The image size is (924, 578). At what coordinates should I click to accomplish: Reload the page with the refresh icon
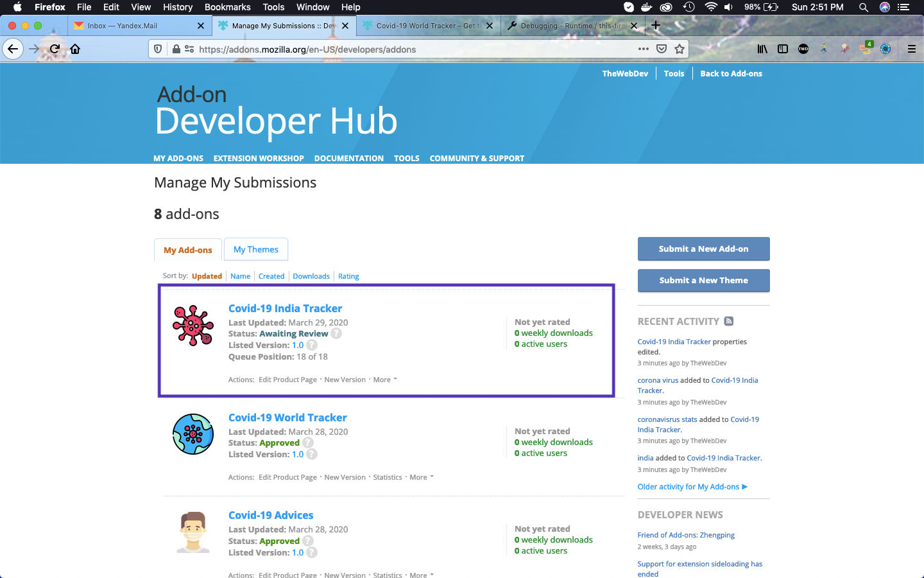click(55, 49)
